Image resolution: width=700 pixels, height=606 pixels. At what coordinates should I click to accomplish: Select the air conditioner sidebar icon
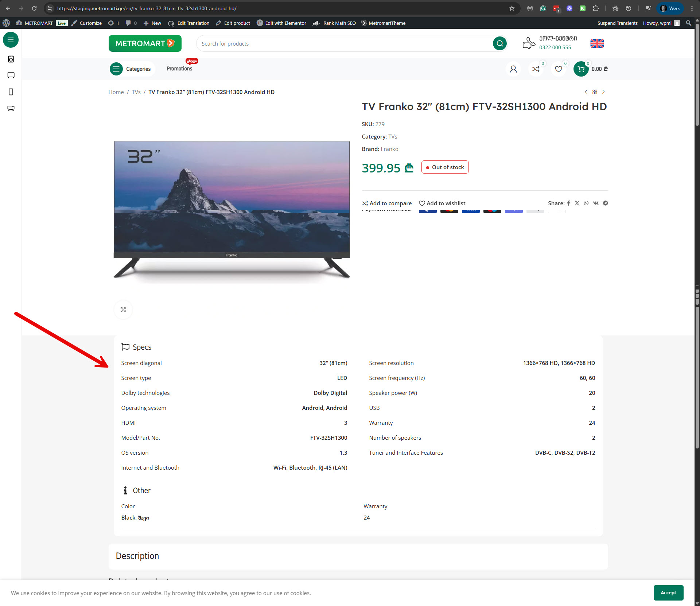(11, 108)
